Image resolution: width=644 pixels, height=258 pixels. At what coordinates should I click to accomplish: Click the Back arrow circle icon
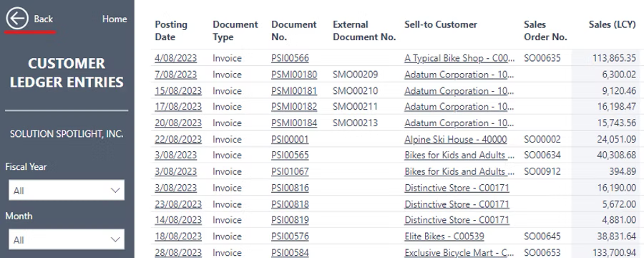tap(17, 19)
